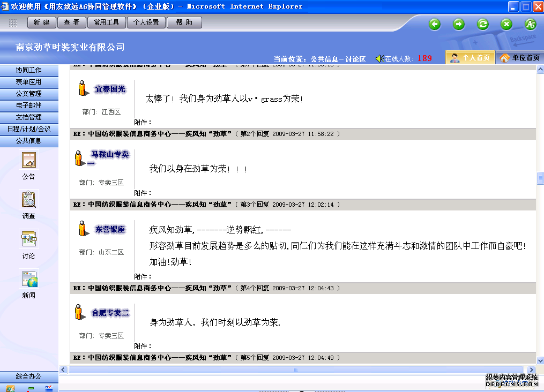The width and height of the screenshot is (544, 392).
Task: Click reply text 身为劲草人，我们时刻以劲草为荣
Action: pyautogui.click(x=215, y=322)
